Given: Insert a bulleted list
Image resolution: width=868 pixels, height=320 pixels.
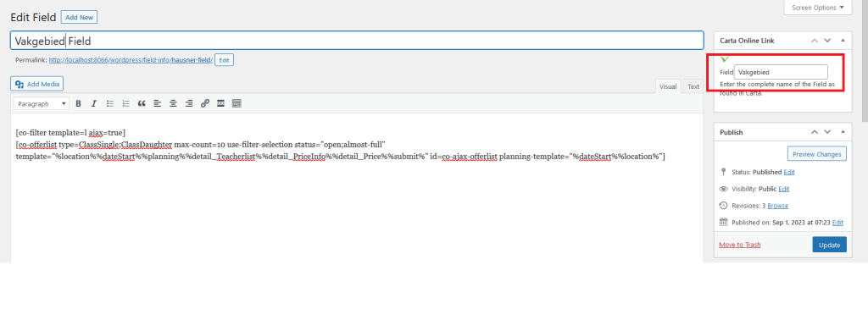Looking at the screenshot, I should point(110,103).
